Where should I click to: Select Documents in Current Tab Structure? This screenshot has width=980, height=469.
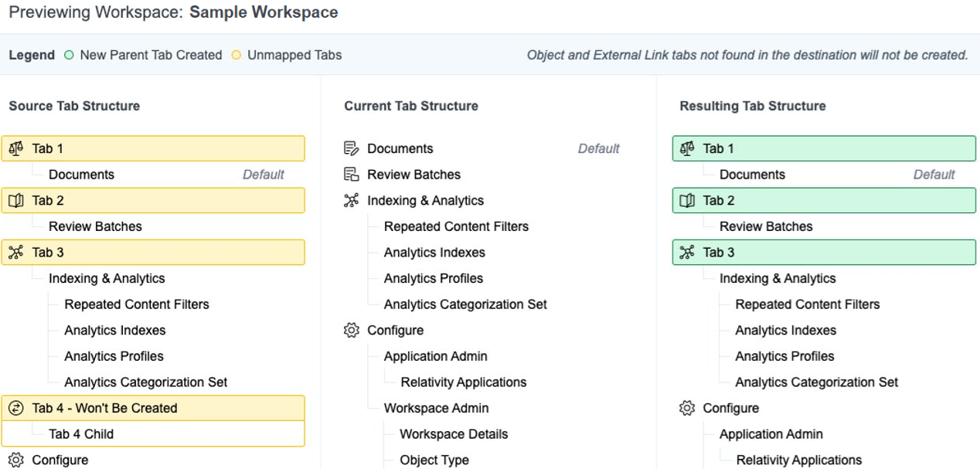coord(400,148)
